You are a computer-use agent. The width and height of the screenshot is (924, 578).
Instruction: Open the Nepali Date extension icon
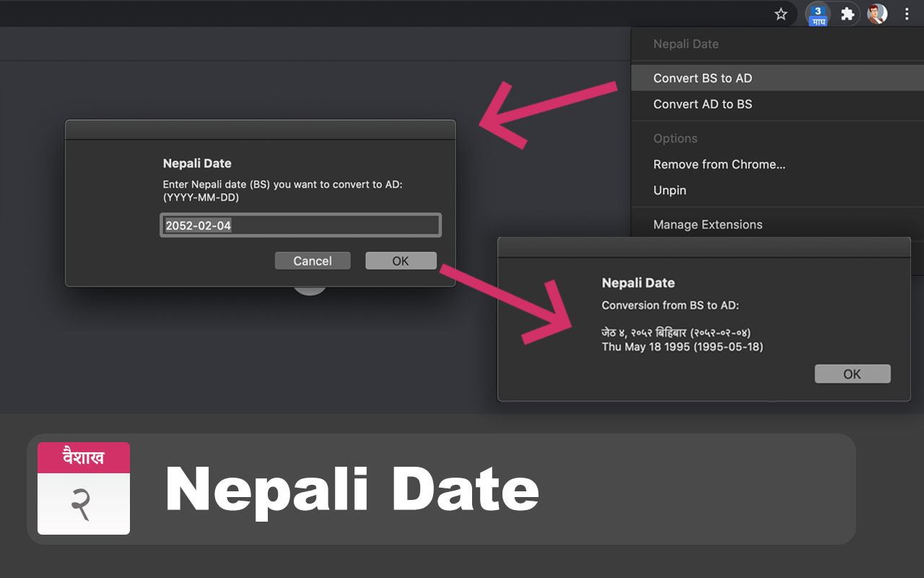coord(818,14)
